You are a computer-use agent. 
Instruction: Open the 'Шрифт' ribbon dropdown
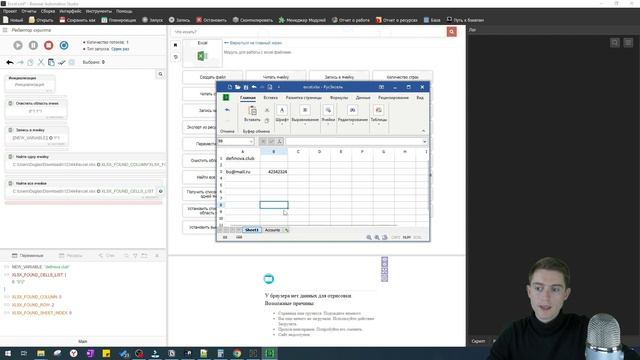282,114
